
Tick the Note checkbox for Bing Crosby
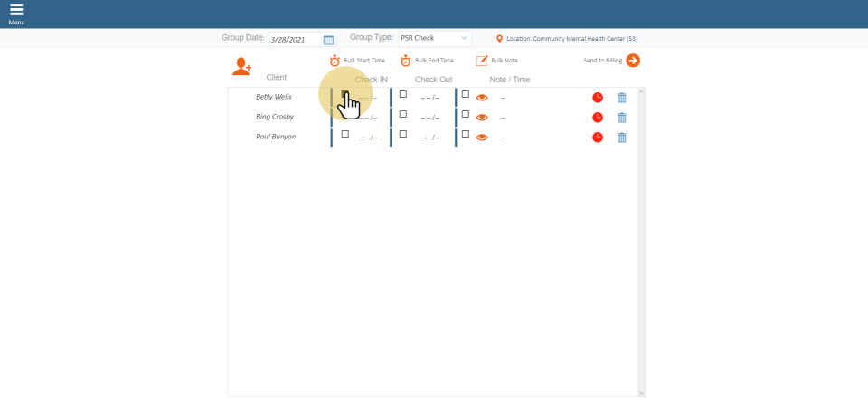[466, 114]
